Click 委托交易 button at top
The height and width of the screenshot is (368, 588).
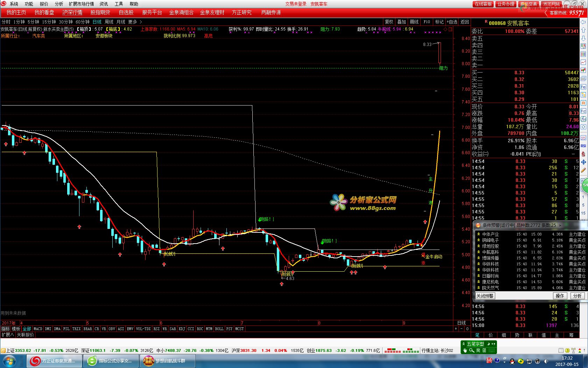coord(528,4)
